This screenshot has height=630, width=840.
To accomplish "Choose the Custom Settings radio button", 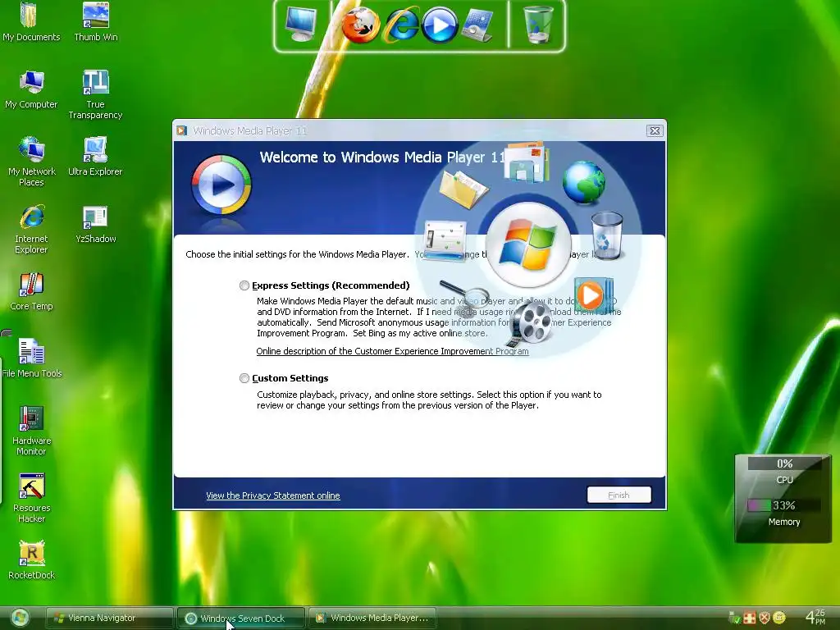I will [x=244, y=378].
